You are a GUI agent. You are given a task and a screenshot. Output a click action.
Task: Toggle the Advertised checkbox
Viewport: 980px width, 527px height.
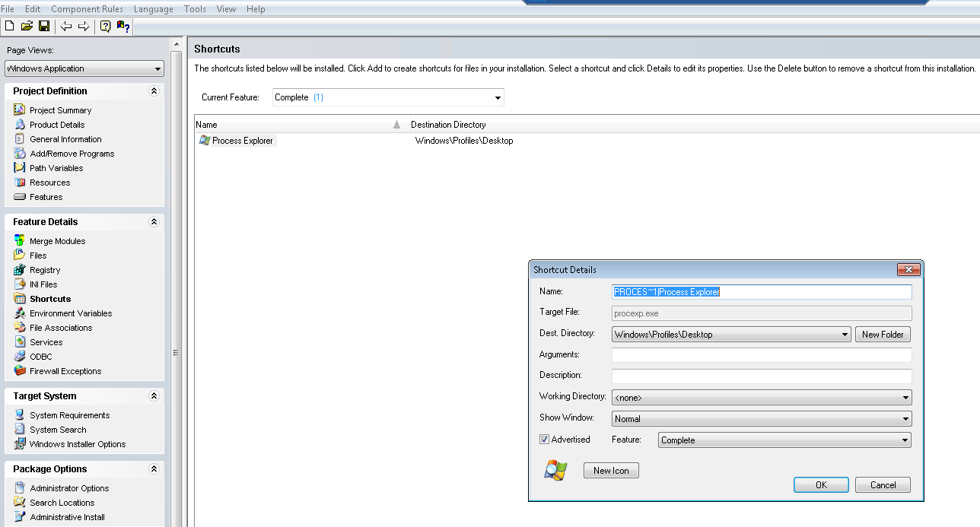(544, 440)
